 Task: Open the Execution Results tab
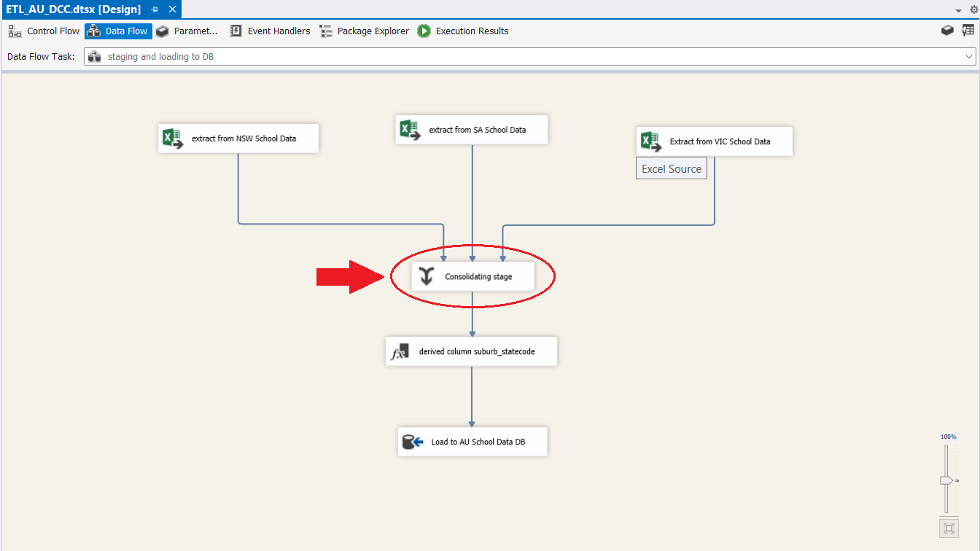[463, 31]
